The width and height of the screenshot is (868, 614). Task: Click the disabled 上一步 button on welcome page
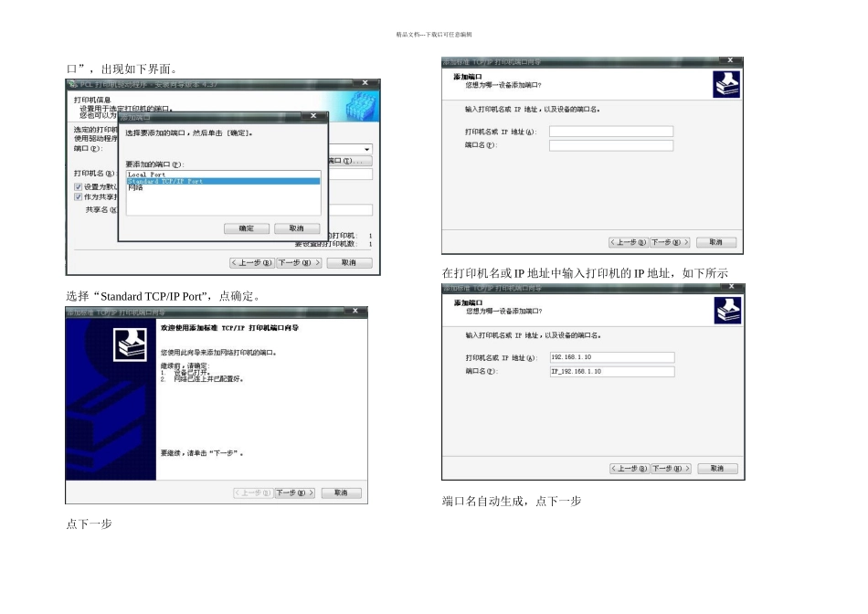pos(253,492)
